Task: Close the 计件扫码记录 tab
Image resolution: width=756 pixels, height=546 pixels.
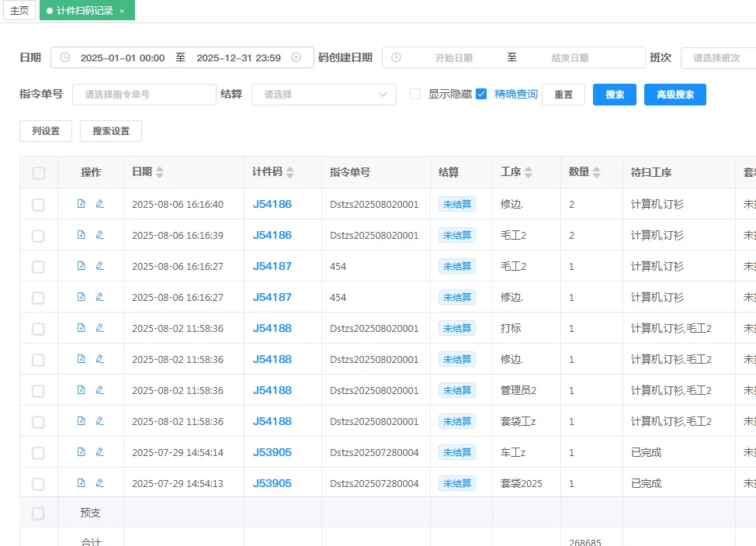Action: tap(122, 11)
